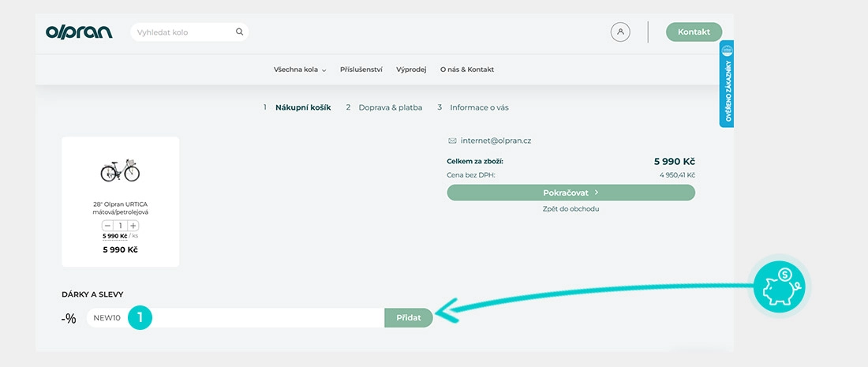
Task: Open O nás & Kontakt page
Action: coord(467,69)
